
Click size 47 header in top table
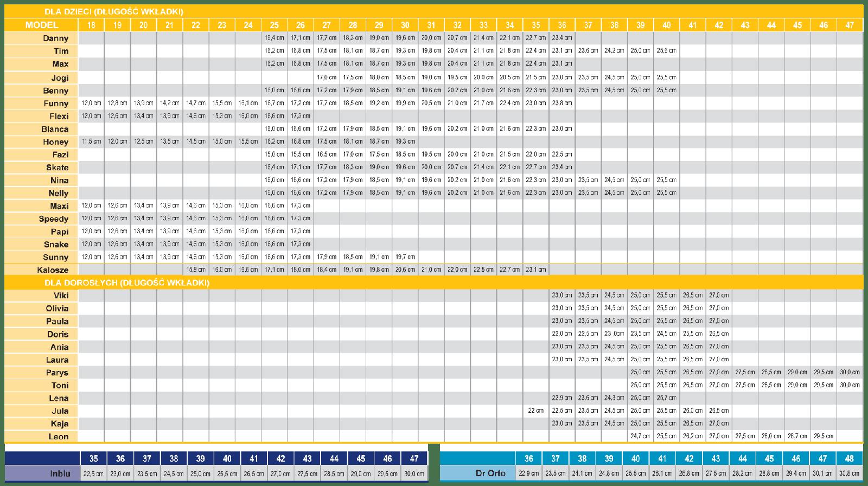[850, 25]
